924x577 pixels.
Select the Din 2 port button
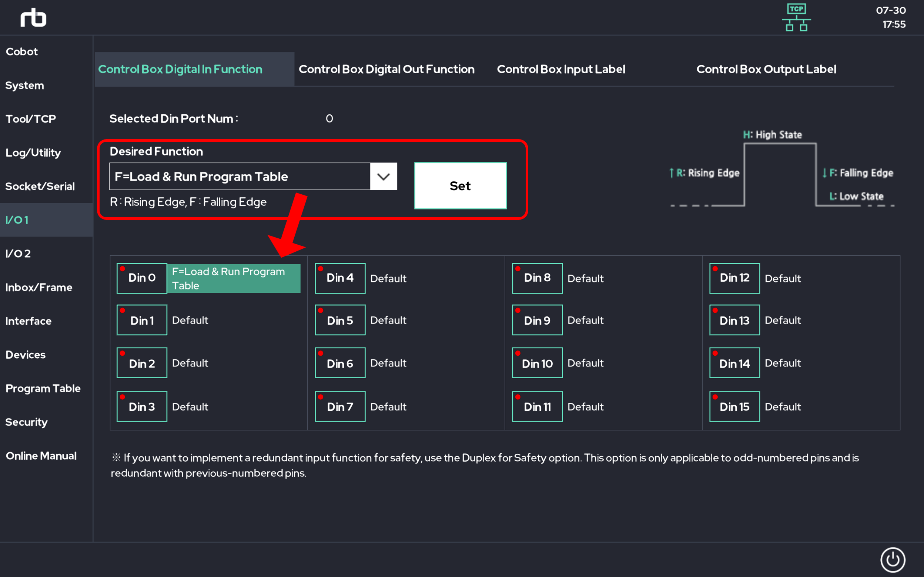[x=141, y=363]
